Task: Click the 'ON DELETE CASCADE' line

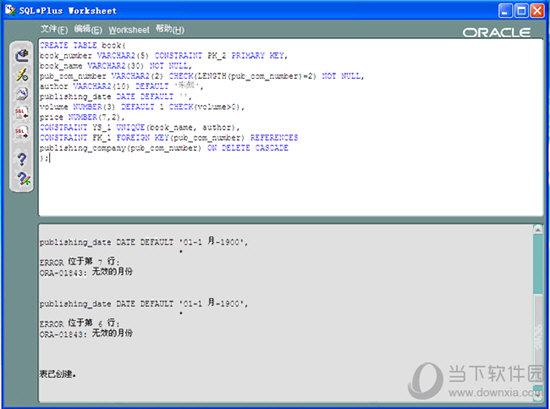Action: (164, 148)
